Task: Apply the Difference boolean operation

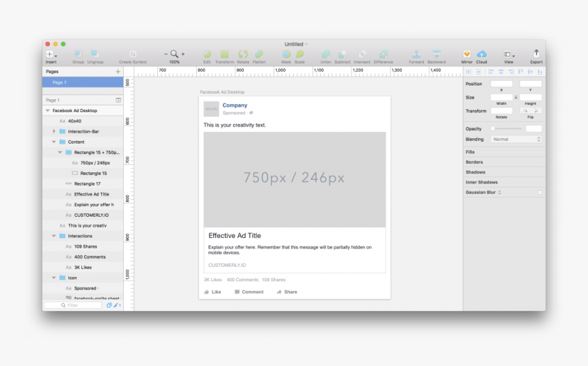Action: click(x=384, y=54)
